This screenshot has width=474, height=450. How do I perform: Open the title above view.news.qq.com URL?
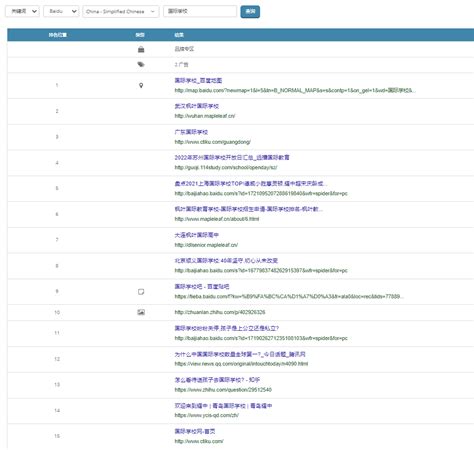240,354
